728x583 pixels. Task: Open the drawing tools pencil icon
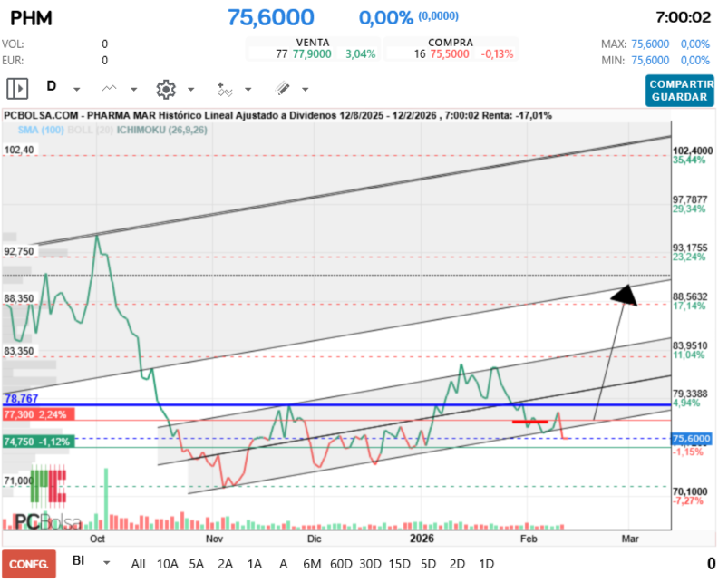(x=281, y=89)
